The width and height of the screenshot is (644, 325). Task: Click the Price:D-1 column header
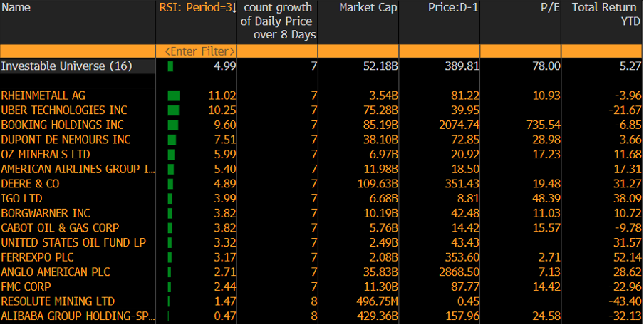(453, 7)
